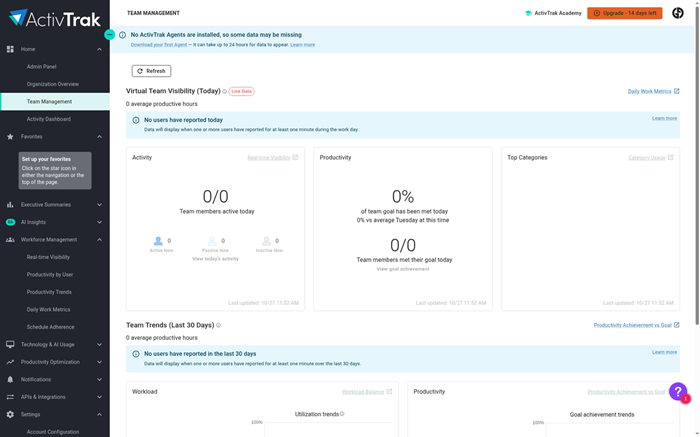Click the APIs & Integrations arrows icon

click(x=10, y=397)
